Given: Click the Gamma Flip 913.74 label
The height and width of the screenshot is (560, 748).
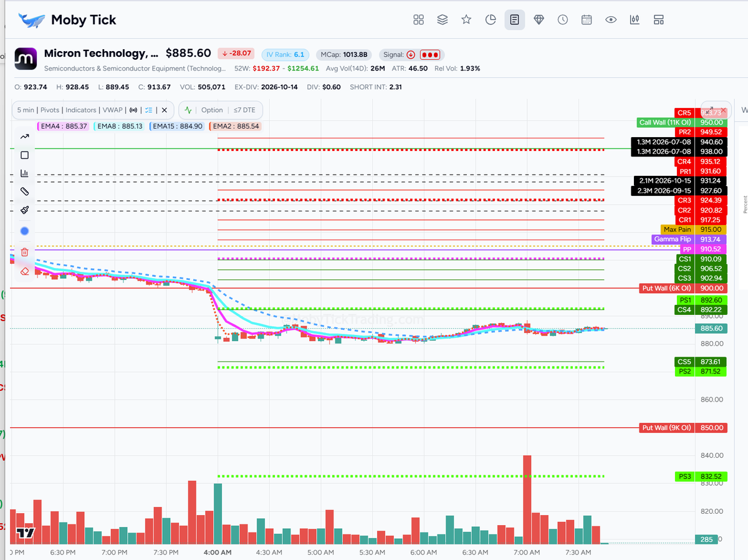Looking at the screenshot, I should (x=689, y=239).
